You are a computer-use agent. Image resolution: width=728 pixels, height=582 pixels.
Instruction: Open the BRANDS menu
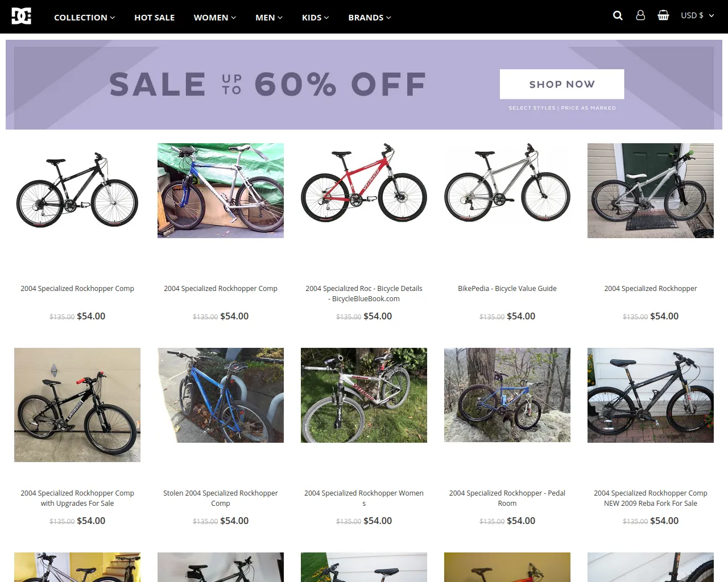pos(370,18)
